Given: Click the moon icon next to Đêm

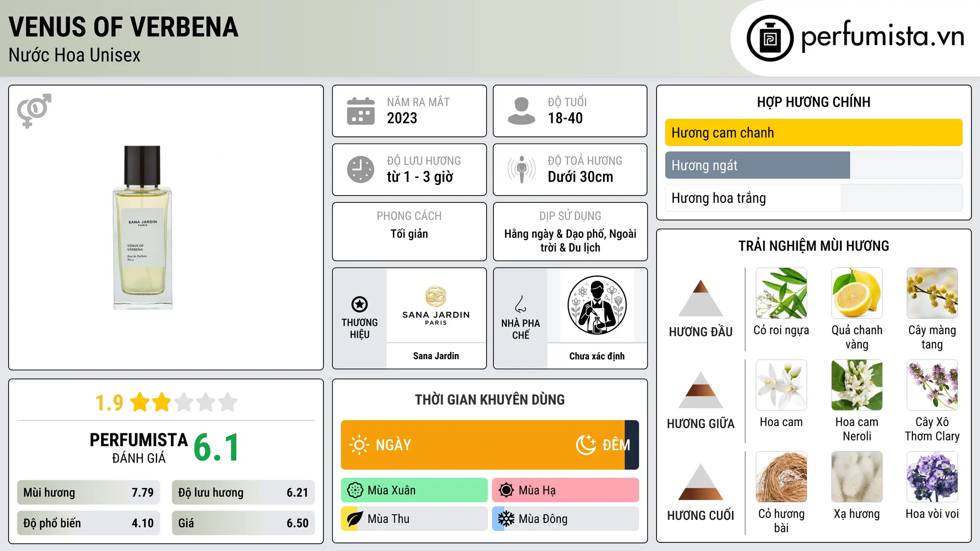Looking at the screenshot, I should coord(586,445).
